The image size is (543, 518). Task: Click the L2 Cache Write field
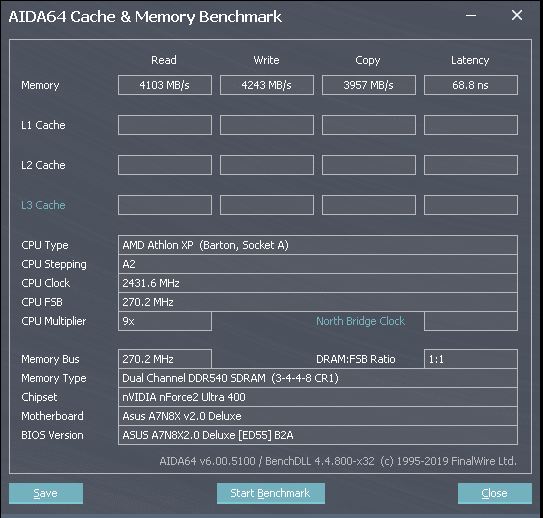pos(267,165)
